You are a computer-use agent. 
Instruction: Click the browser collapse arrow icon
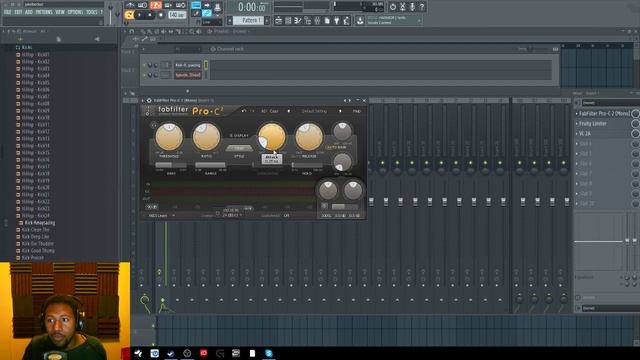click(97, 39)
